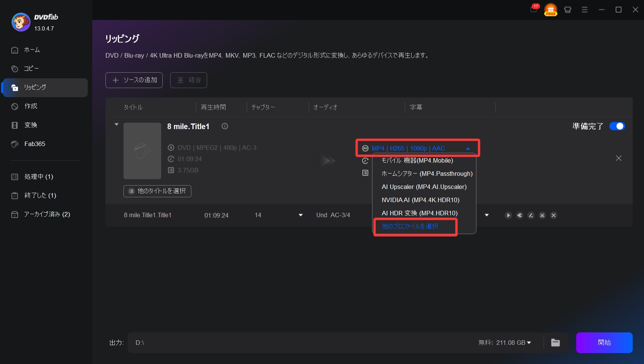Click the output duration clock icon

365,161
